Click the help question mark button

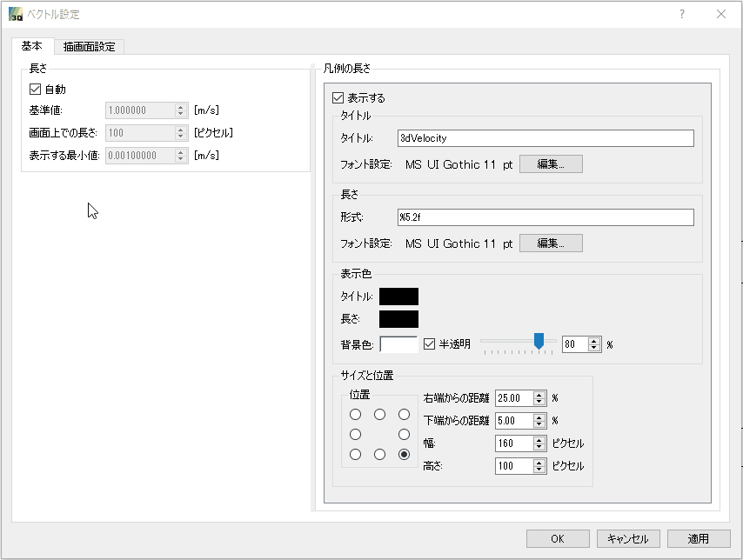click(x=682, y=14)
